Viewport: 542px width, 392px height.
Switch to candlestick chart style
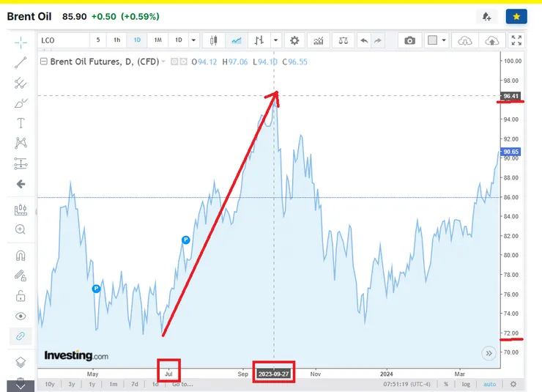214,40
